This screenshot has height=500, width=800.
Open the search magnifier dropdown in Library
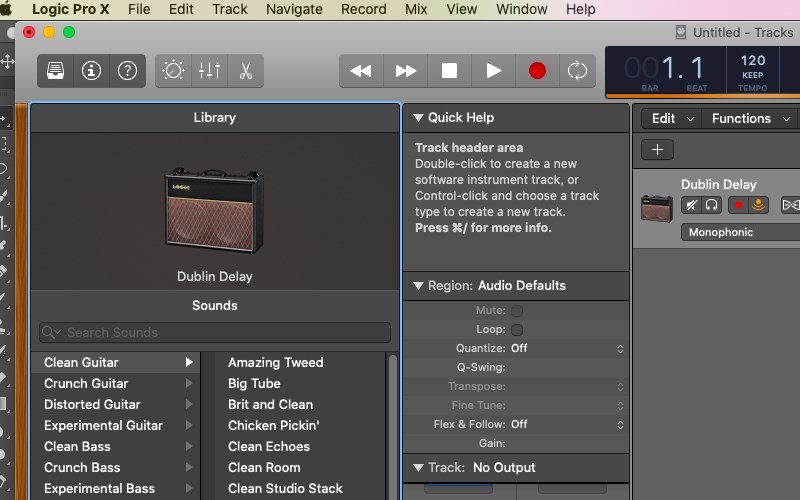[x=52, y=333]
